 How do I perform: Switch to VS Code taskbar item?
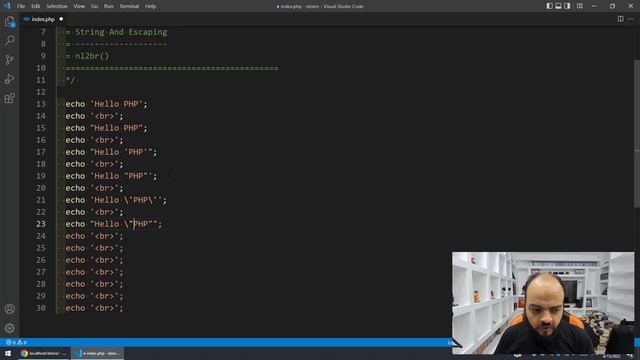click(98, 353)
